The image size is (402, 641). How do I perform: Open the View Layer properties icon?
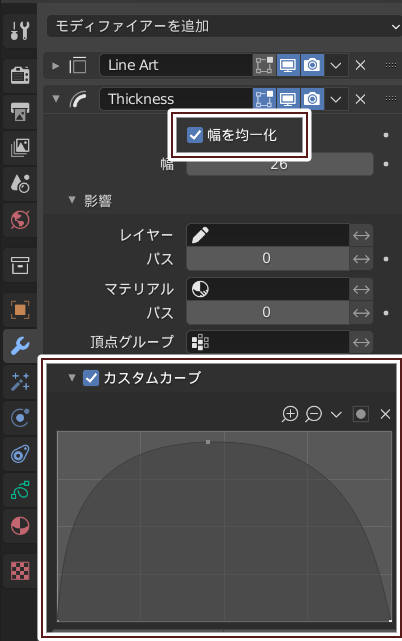pyautogui.click(x=20, y=148)
